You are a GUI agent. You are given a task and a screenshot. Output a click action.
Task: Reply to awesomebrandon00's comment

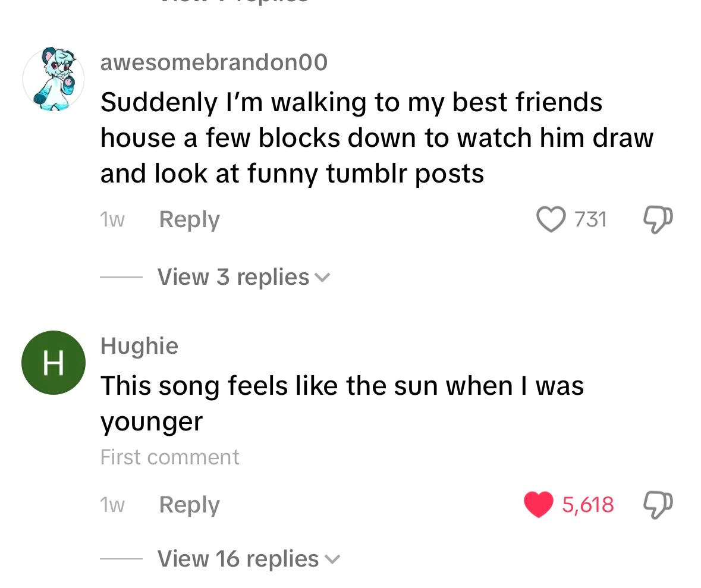point(189,220)
